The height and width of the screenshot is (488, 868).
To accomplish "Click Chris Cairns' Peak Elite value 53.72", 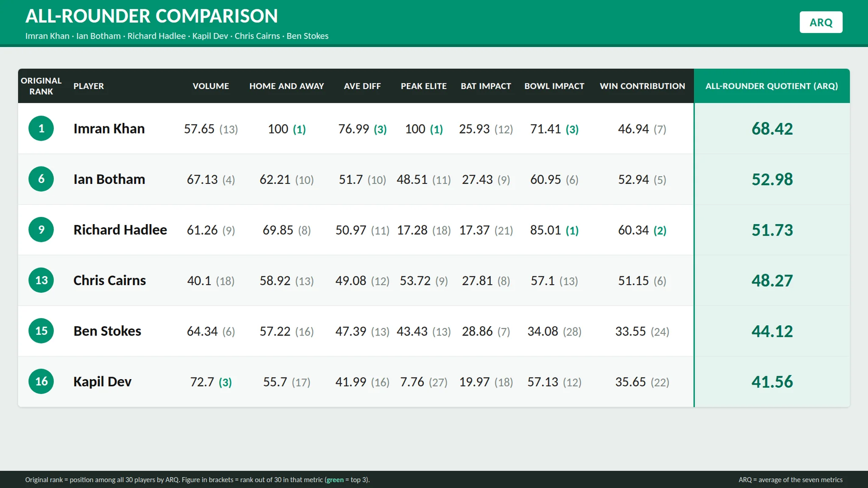I will click(x=415, y=281).
